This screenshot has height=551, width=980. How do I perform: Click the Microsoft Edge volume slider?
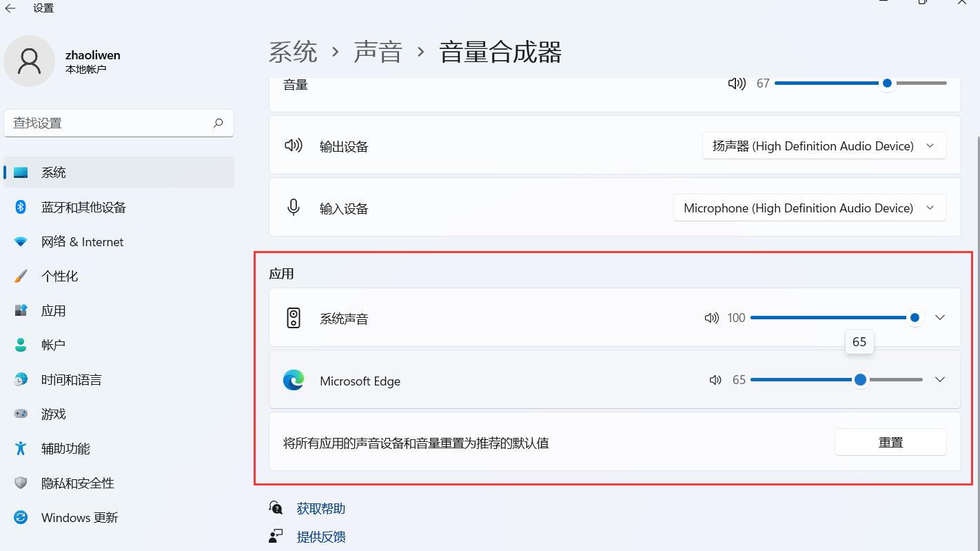(835, 379)
